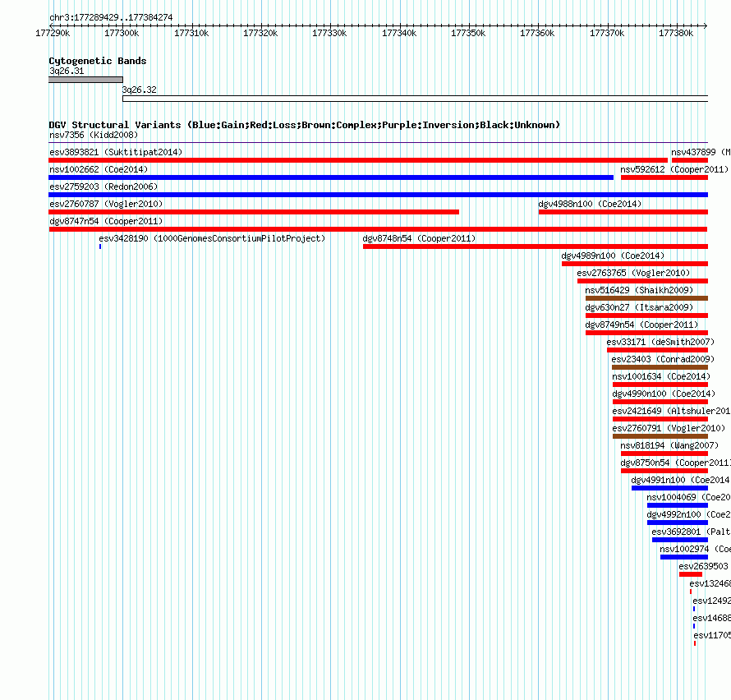This screenshot has height=700, width=731.
Task: Click the gray 3q26.31 cytogenetic band
Action: pyautogui.click(x=85, y=80)
